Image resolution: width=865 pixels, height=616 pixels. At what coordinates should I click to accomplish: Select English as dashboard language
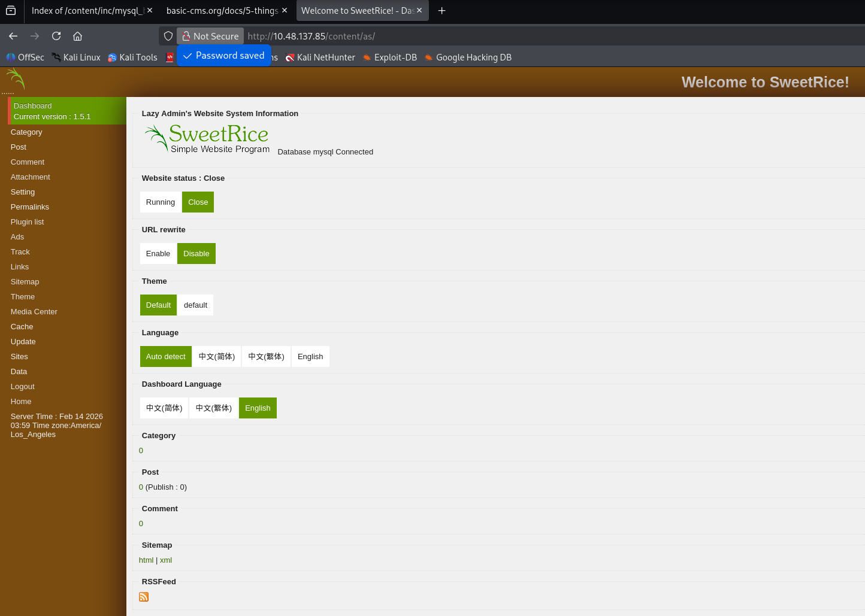[258, 408]
